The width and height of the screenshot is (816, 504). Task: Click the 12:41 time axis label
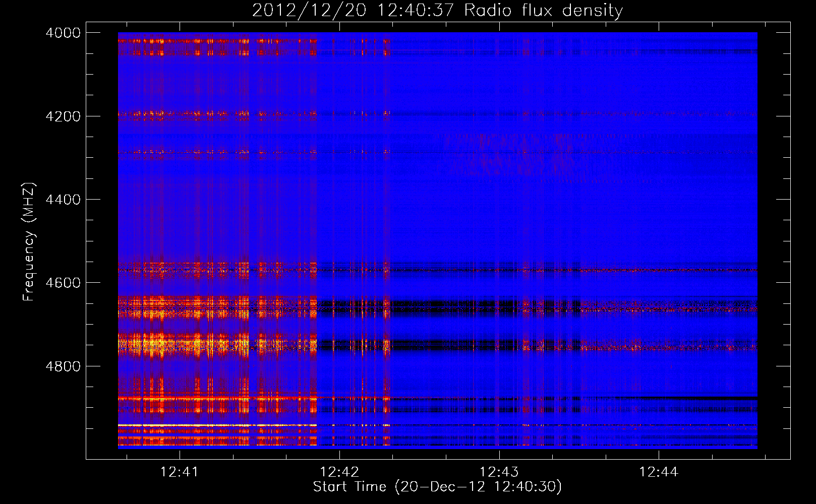180,472
